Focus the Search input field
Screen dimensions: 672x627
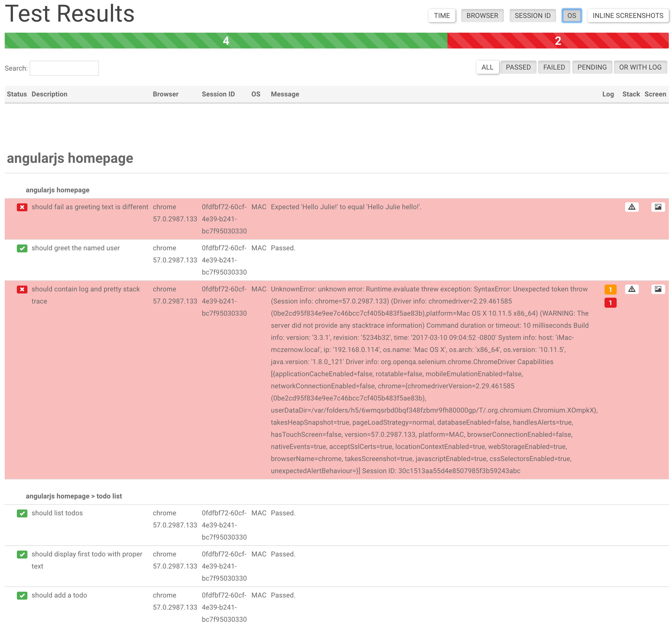(64, 68)
